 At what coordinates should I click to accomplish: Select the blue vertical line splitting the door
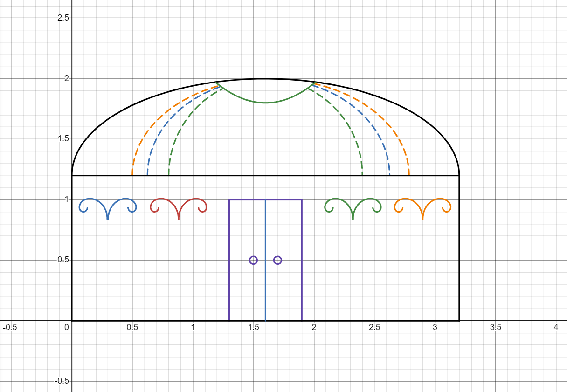click(265, 289)
